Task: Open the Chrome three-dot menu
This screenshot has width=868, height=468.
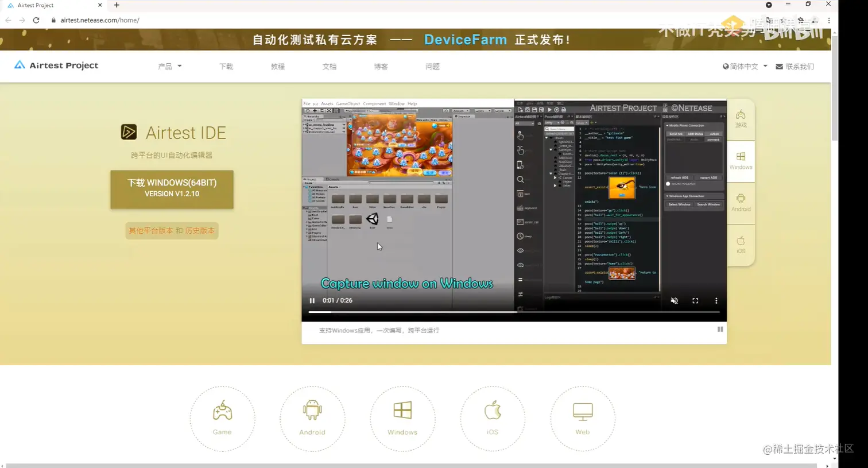Action: pyautogui.click(x=829, y=20)
